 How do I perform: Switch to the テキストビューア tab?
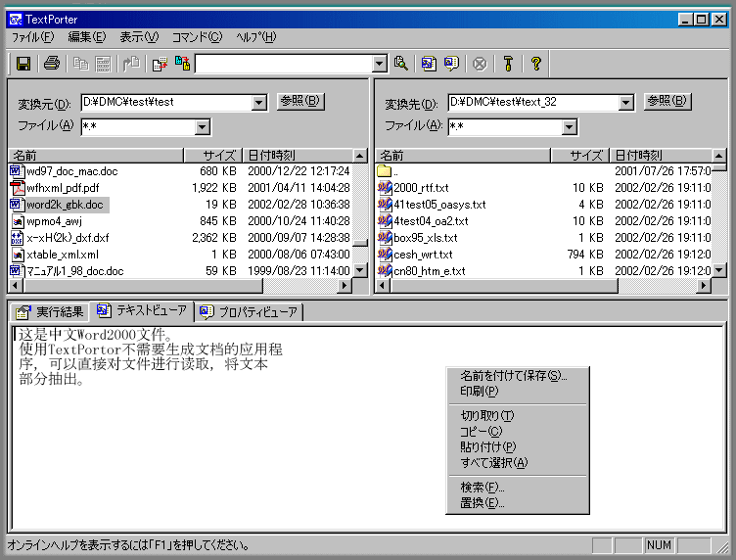point(142,310)
